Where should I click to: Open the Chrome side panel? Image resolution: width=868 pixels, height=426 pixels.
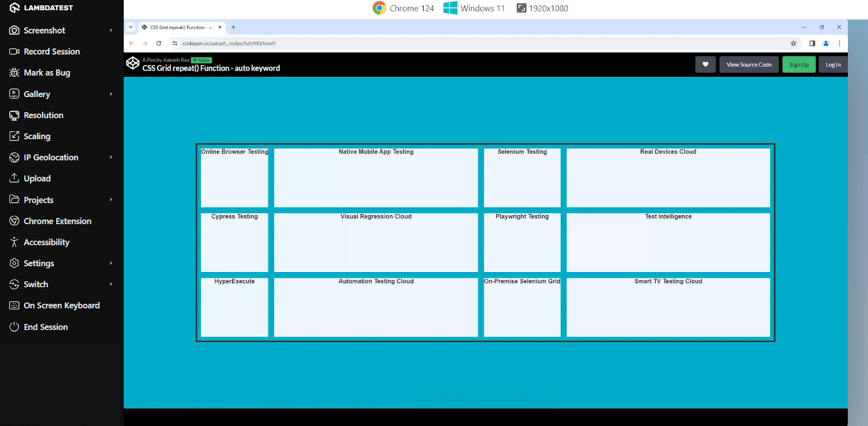click(x=812, y=43)
